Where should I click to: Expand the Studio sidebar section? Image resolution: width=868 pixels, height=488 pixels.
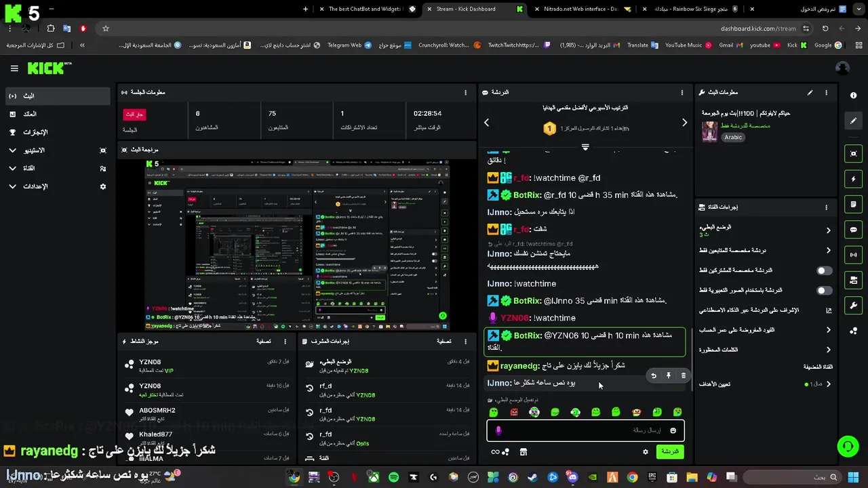[58, 150]
